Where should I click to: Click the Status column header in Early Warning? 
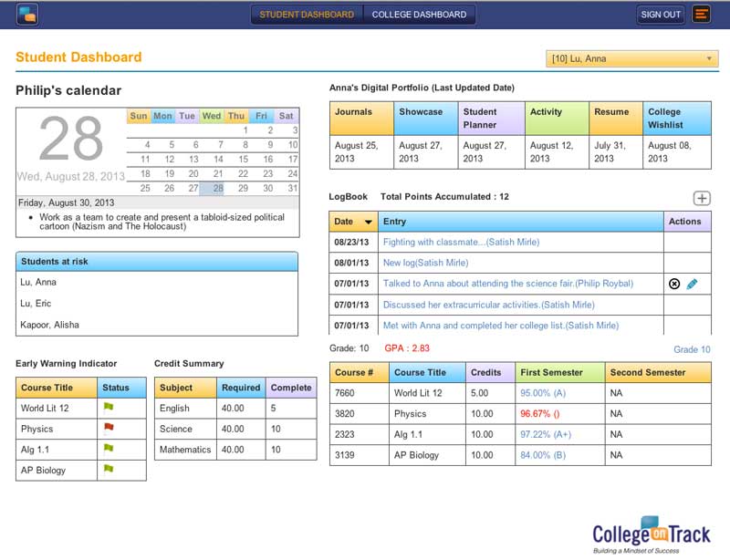point(121,388)
